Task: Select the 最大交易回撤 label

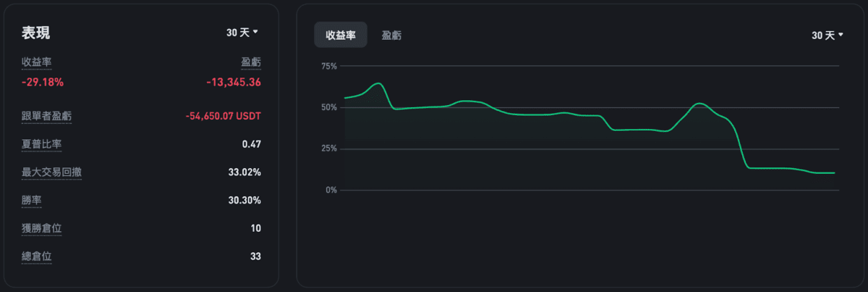Action: pyautogui.click(x=51, y=172)
